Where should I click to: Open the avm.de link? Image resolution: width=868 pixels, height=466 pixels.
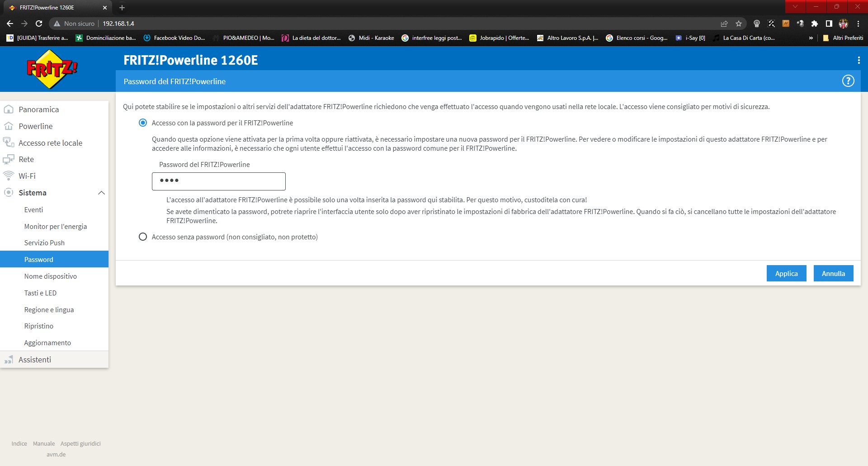tap(56, 454)
